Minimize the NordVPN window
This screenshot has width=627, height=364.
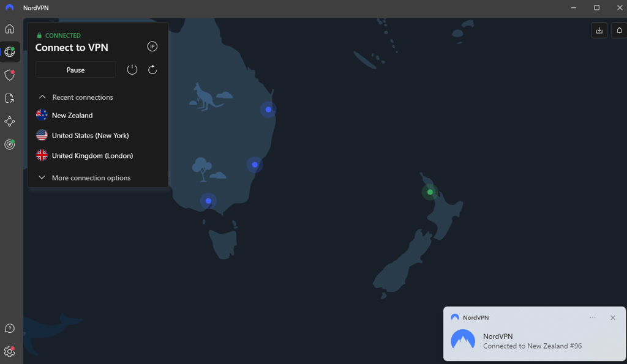pos(573,7)
